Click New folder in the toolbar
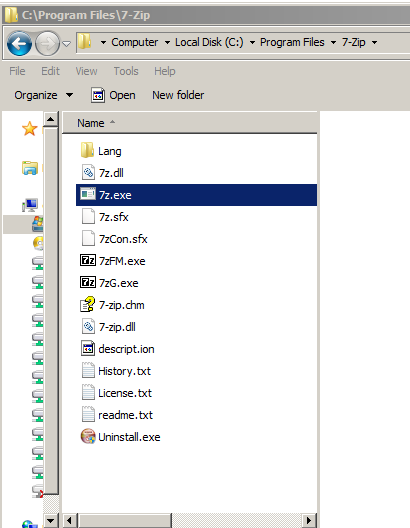The image size is (410, 528). click(178, 95)
